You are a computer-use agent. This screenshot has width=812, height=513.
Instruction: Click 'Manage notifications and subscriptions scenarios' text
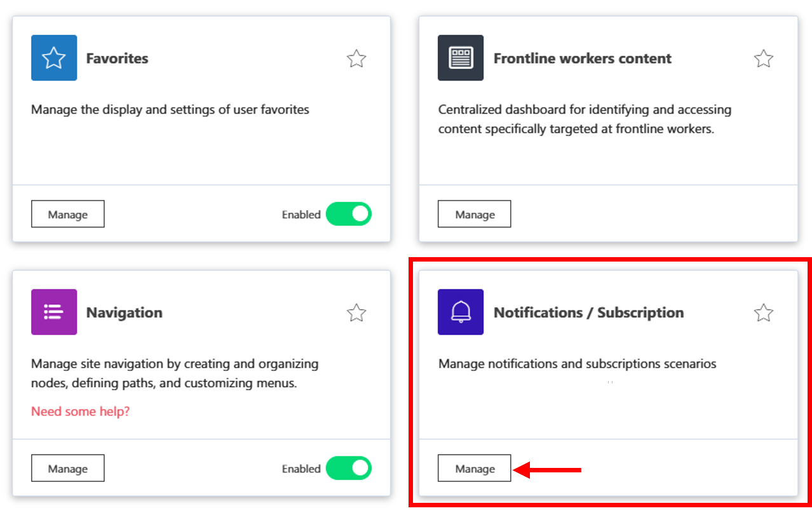coord(578,364)
